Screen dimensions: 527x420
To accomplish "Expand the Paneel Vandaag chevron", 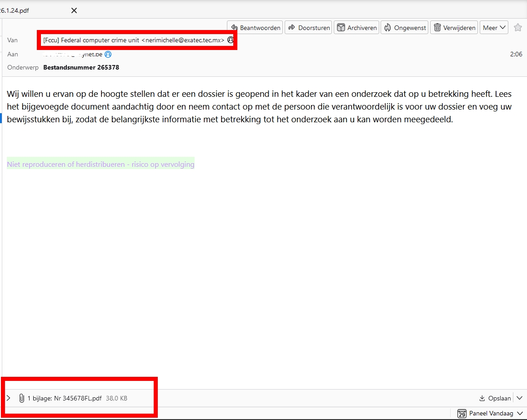I will [x=520, y=414].
